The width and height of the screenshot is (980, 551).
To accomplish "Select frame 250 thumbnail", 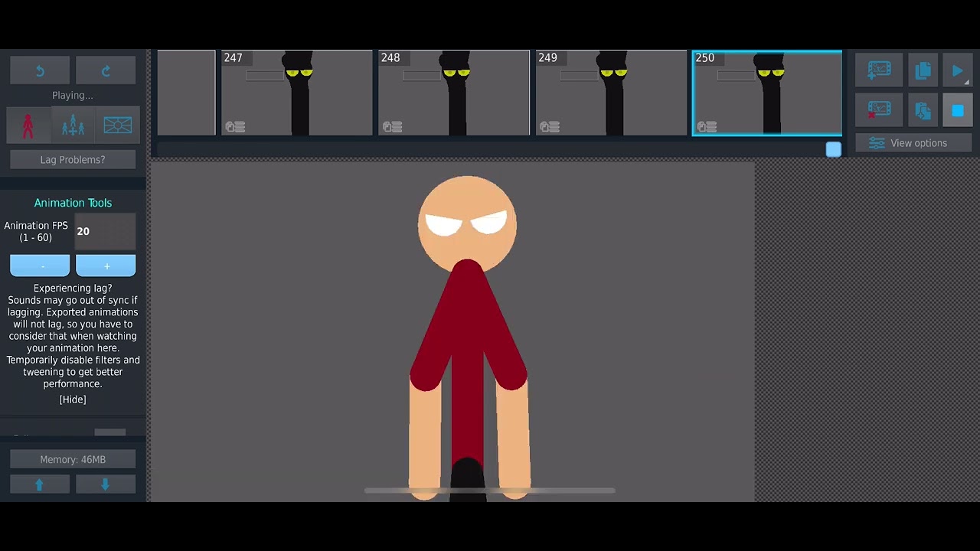I will (x=767, y=93).
